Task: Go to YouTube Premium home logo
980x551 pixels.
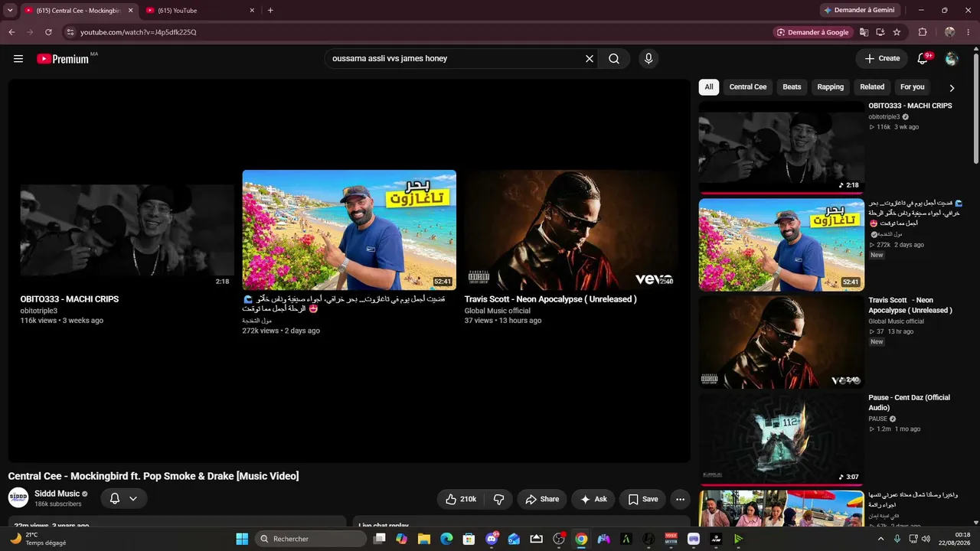Action: point(63,59)
